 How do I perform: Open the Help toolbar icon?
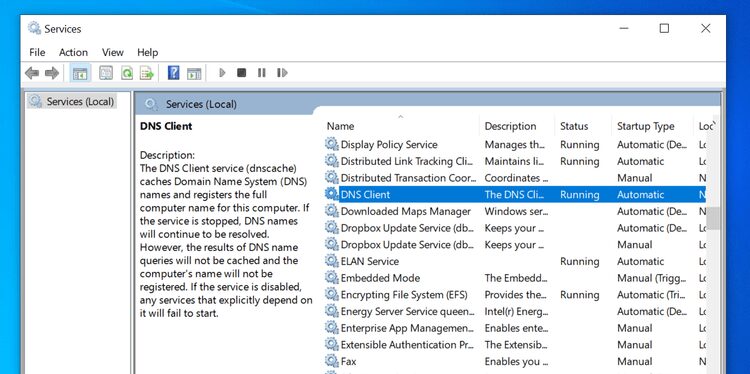point(173,73)
